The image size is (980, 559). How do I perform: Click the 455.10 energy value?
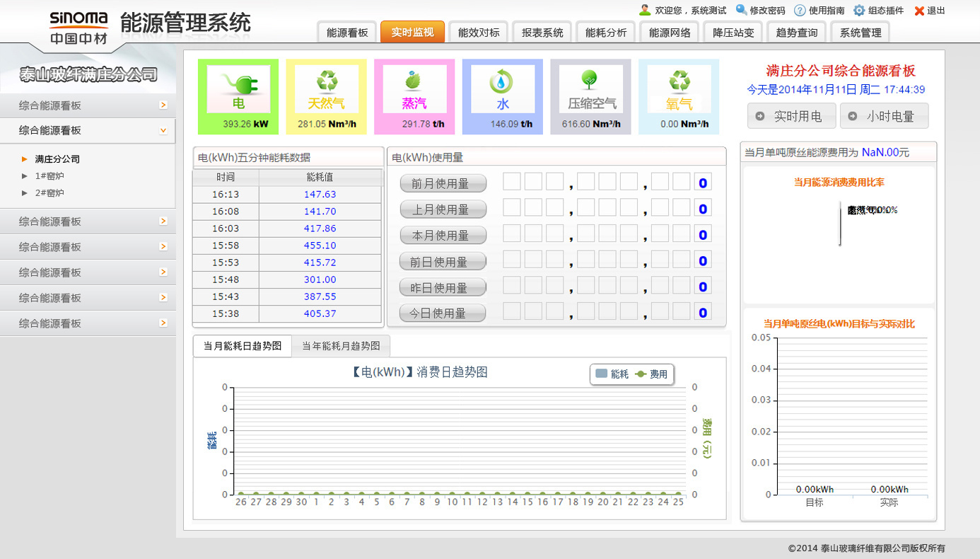coord(320,246)
